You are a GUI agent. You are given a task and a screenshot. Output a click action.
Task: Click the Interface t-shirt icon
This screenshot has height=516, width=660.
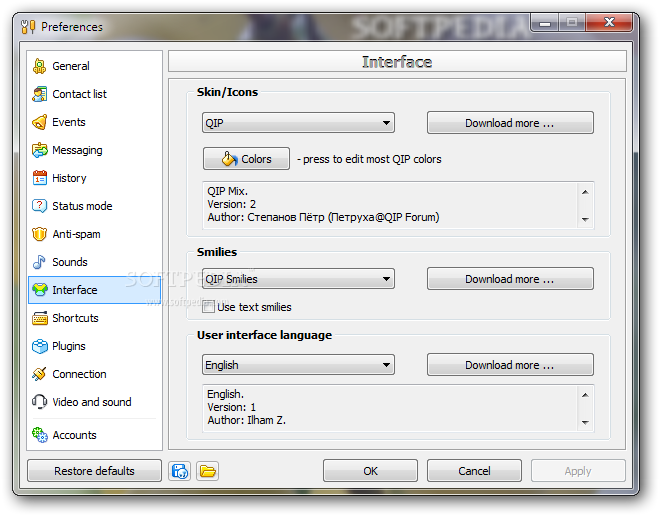point(40,290)
